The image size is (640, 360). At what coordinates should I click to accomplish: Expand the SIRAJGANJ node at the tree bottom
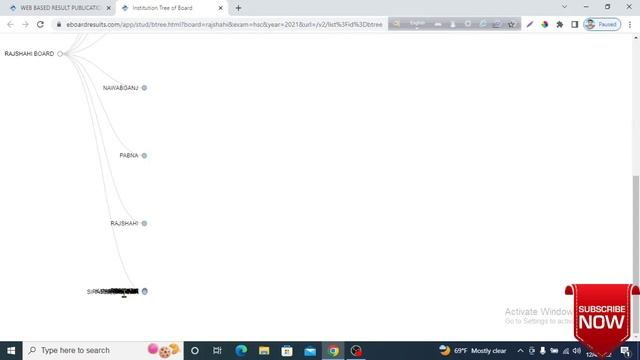tap(144, 291)
